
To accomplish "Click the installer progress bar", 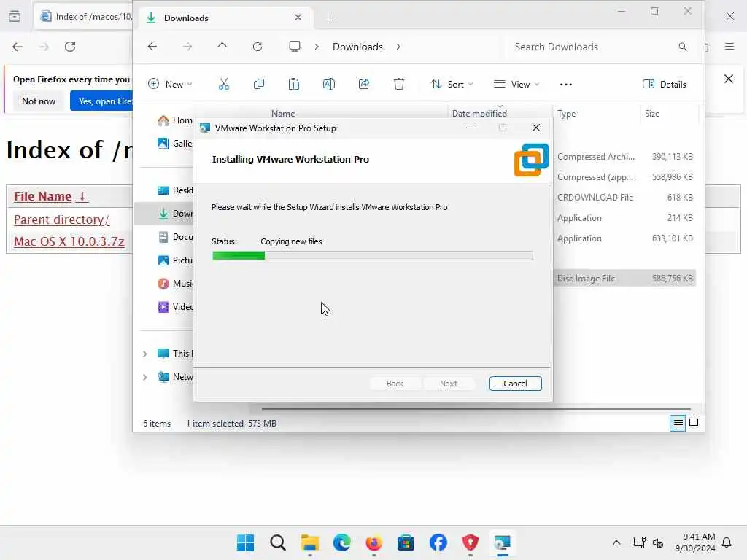I will click(x=373, y=256).
